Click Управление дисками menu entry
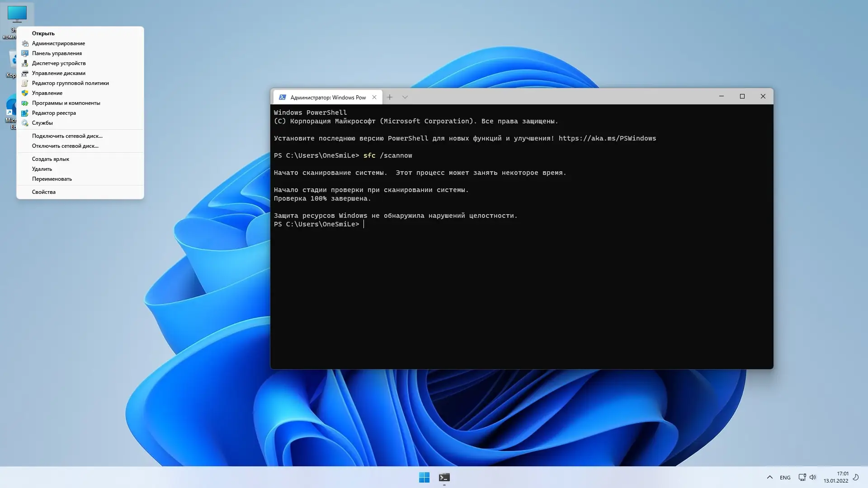868x488 pixels. point(59,73)
